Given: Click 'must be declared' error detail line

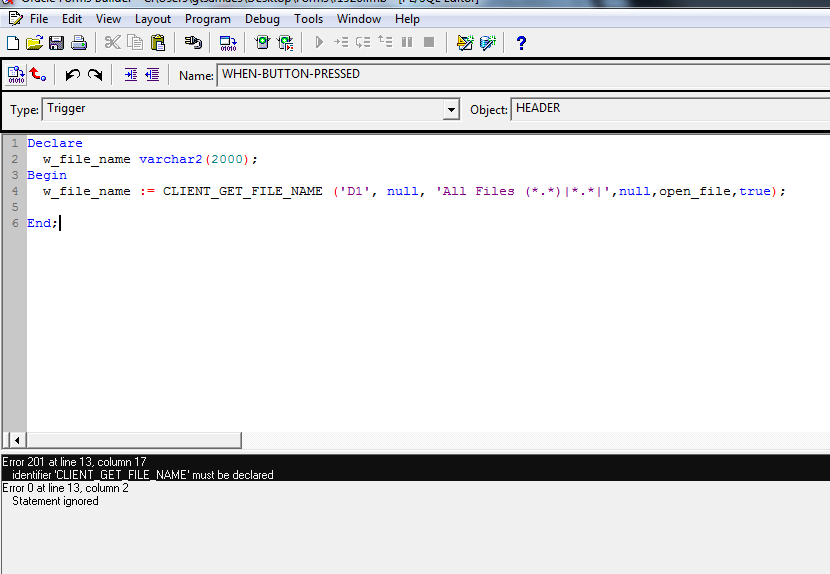Looking at the screenshot, I should [143, 475].
